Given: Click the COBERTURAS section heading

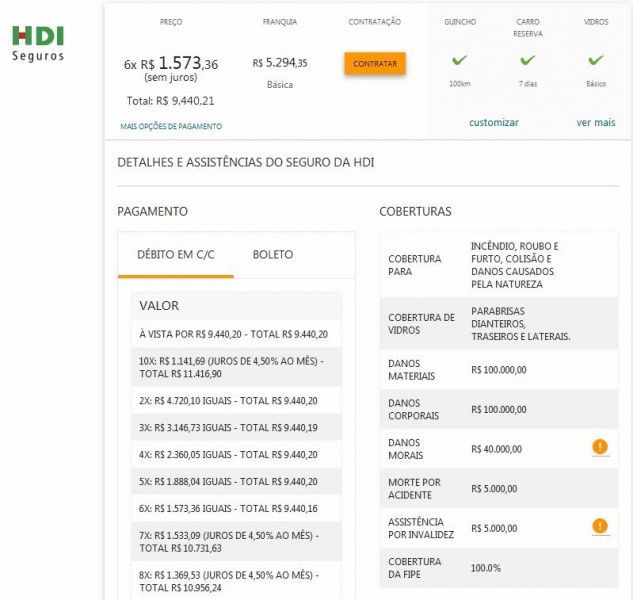Looking at the screenshot, I should pyautogui.click(x=415, y=212).
